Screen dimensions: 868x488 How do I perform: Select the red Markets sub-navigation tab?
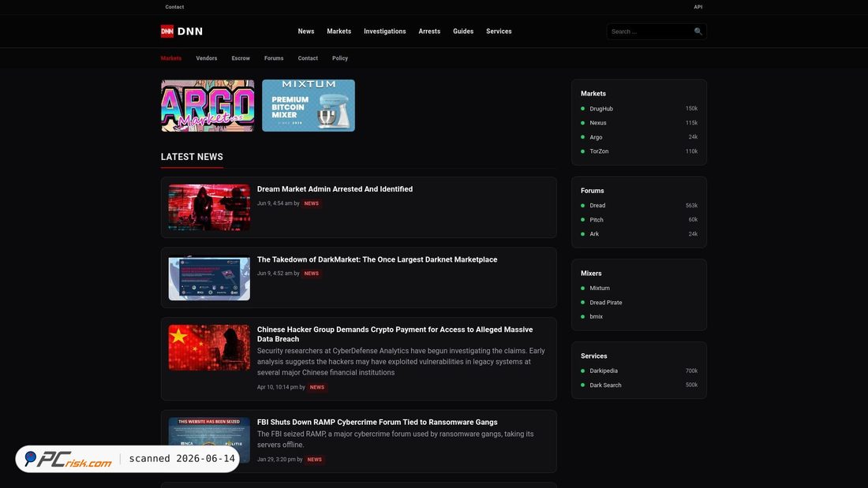[171, 58]
